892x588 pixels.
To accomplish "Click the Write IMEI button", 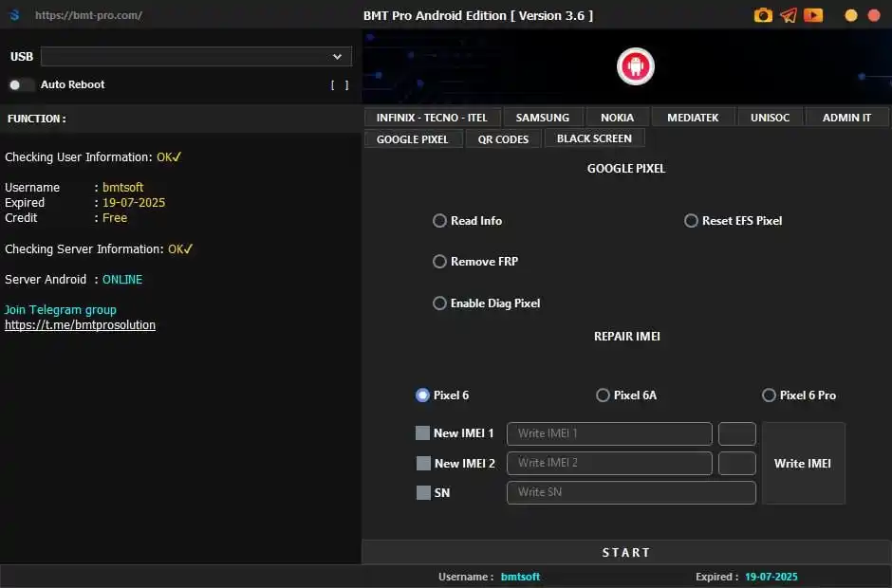I will tap(803, 464).
